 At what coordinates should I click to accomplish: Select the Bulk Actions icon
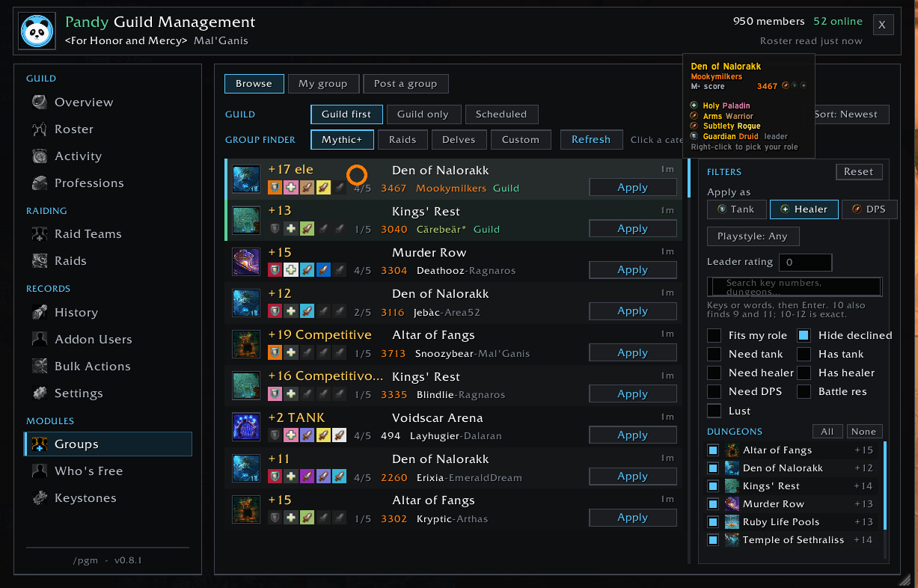pyautogui.click(x=40, y=366)
